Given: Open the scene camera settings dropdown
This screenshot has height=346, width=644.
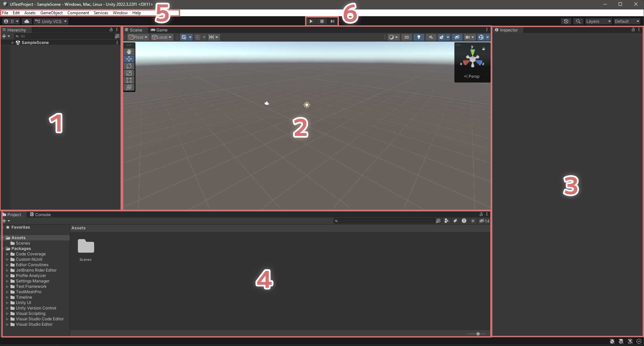Looking at the screenshot, I should coord(469,37).
